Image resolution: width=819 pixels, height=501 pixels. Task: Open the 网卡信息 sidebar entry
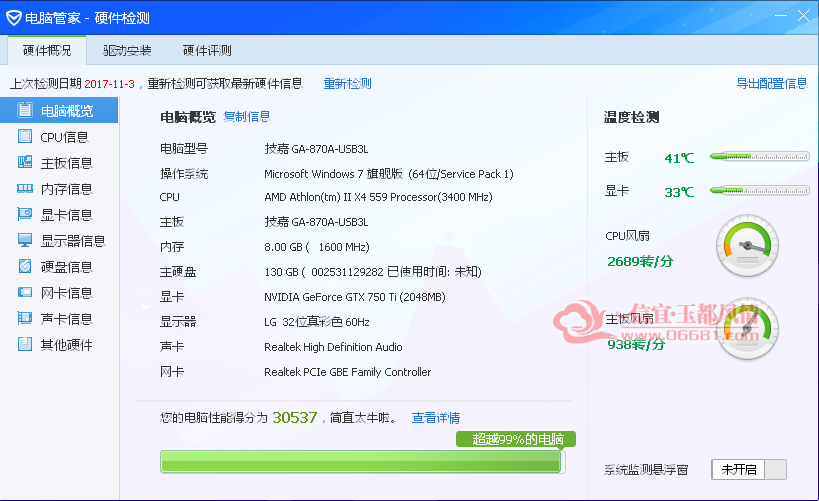tap(59, 293)
